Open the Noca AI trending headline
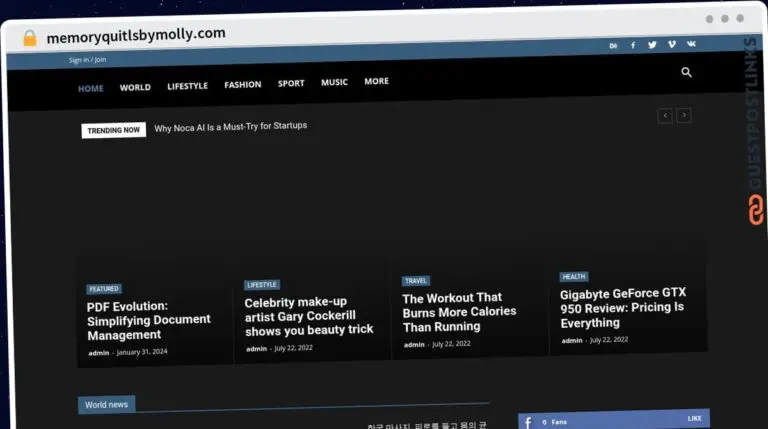The image size is (768, 429). [230, 127]
